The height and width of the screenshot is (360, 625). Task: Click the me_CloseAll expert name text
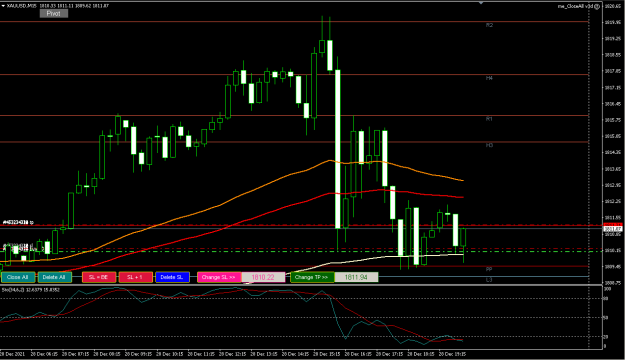pyautogui.click(x=575, y=6)
